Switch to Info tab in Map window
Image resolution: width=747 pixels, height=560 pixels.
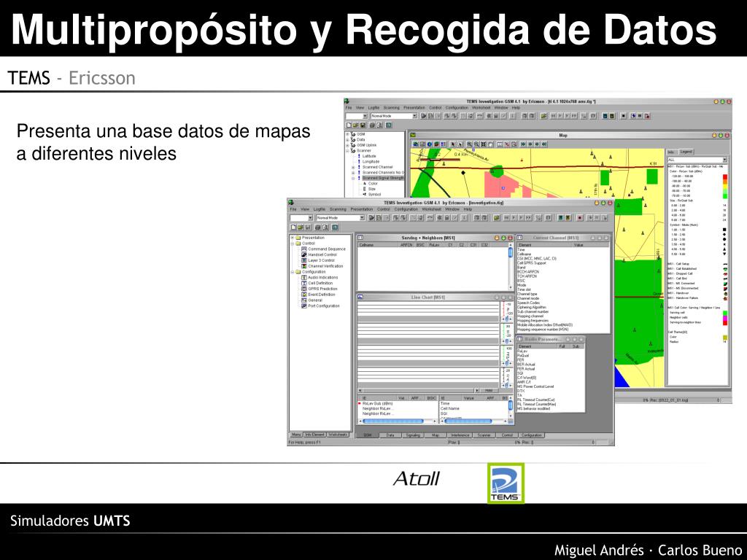[672, 152]
